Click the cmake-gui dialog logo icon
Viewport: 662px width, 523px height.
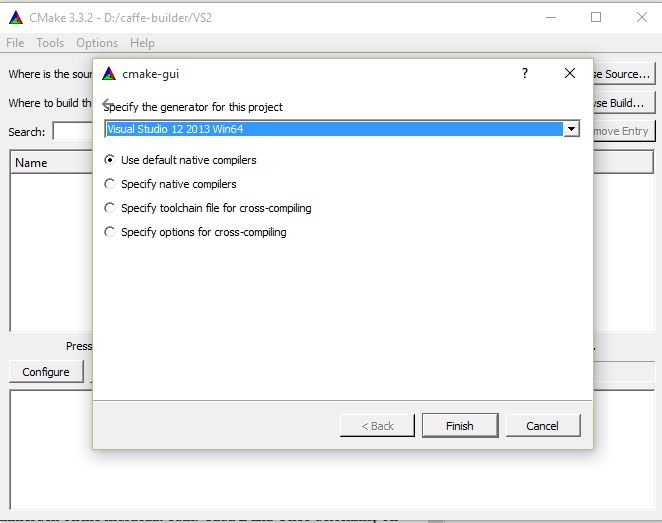point(109,73)
